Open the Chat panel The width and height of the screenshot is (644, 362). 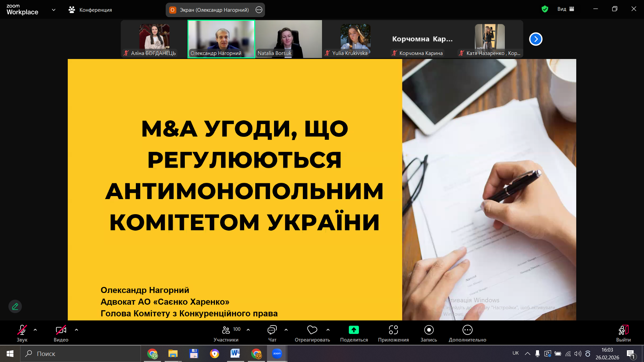point(272,330)
